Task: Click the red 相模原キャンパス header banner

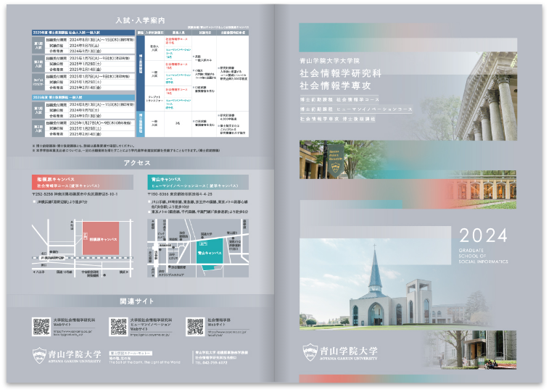Action: (83, 182)
